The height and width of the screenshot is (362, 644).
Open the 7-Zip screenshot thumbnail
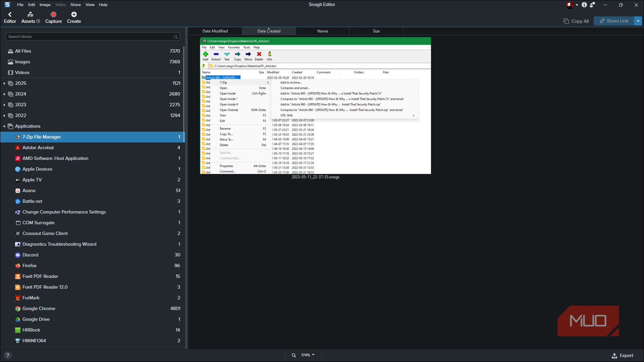point(315,106)
